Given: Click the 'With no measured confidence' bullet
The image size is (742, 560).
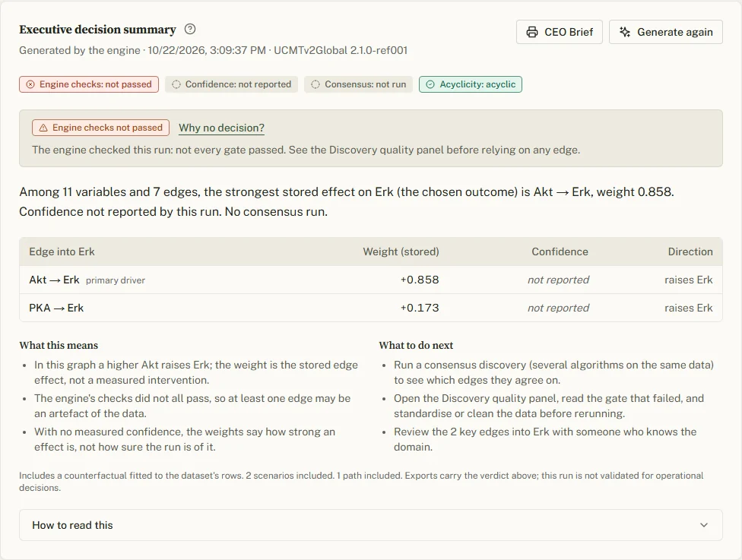Looking at the screenshot, I should [x=185, y=439].
